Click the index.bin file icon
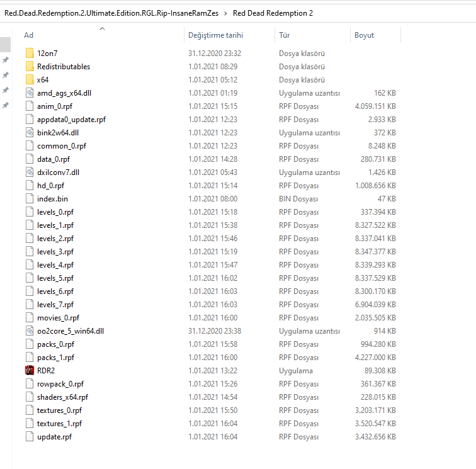Screen dimensions: 476x469 pos(30,198)
